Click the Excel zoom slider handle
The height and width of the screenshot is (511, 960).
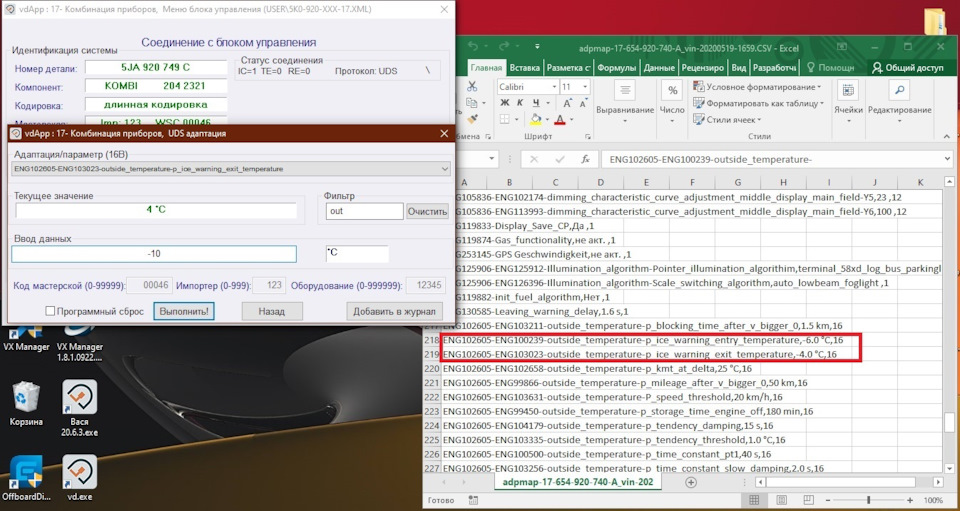(x=869, y=500)
